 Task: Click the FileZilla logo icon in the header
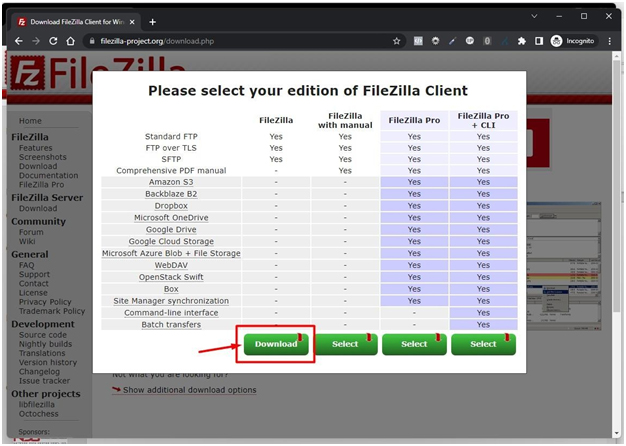click(x=27, y=73)
